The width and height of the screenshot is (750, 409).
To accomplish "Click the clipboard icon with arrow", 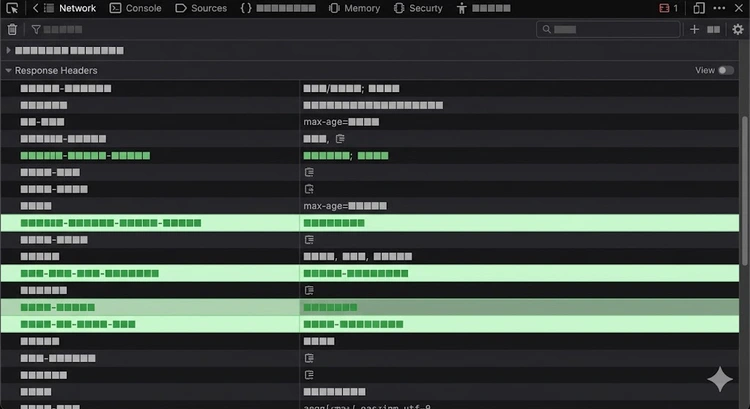I will pos(309,189).
